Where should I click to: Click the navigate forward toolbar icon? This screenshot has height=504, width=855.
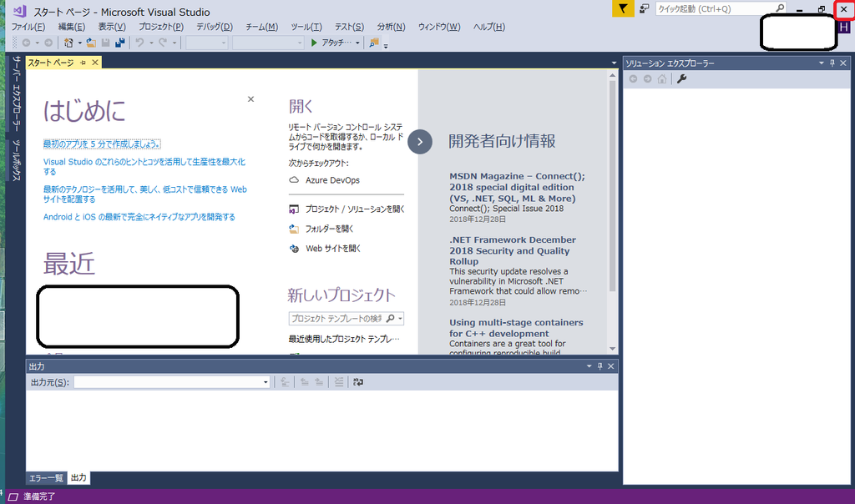[x=48, y=43]
